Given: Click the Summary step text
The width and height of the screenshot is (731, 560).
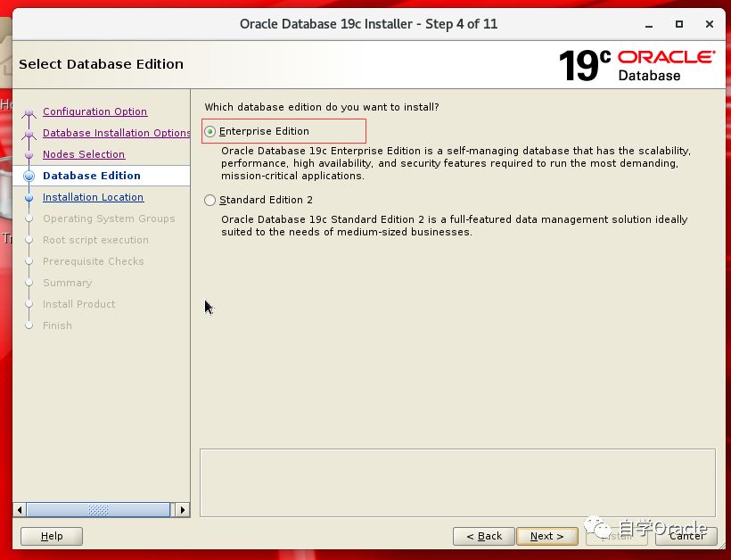Looking at the screenshot, I should point(67,283).
